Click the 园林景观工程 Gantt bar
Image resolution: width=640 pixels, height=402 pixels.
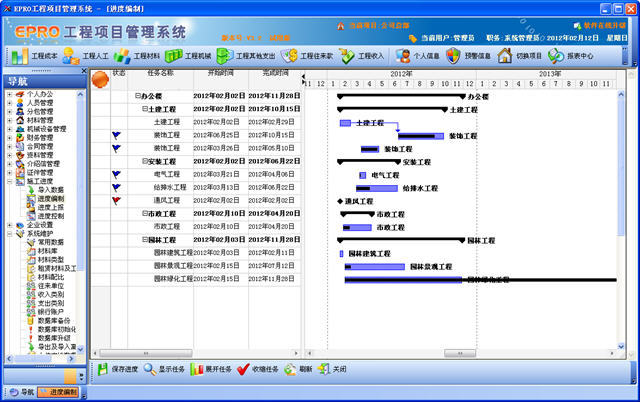click(376, 267)
